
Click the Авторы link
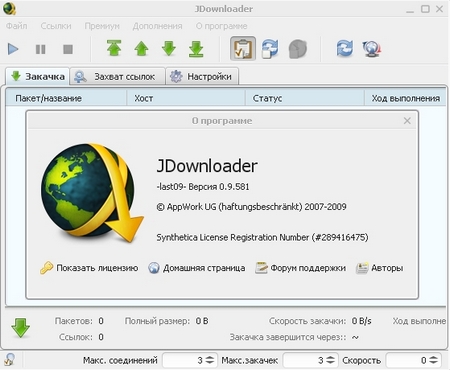tap(387, 268)
